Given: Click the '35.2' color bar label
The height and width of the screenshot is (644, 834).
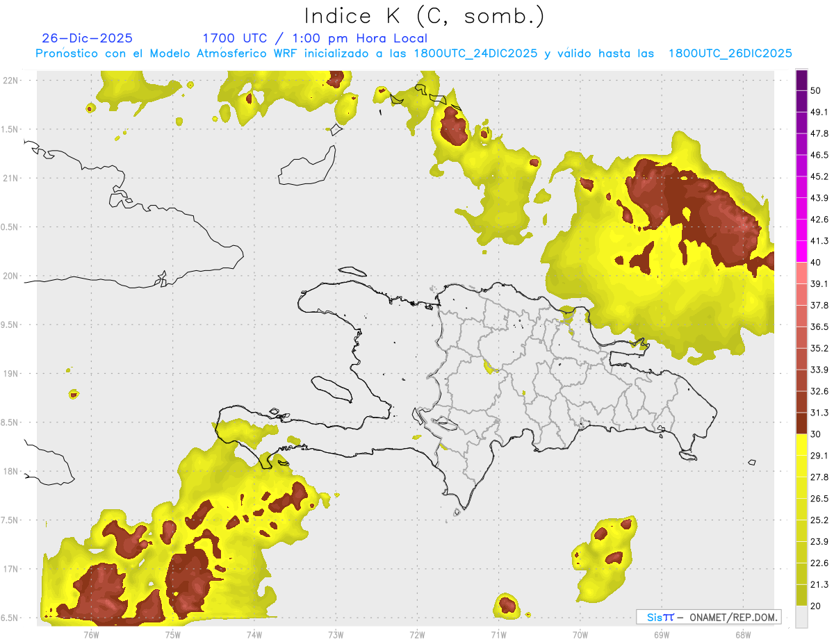Looking at the screenshot, I should point(819,348).
